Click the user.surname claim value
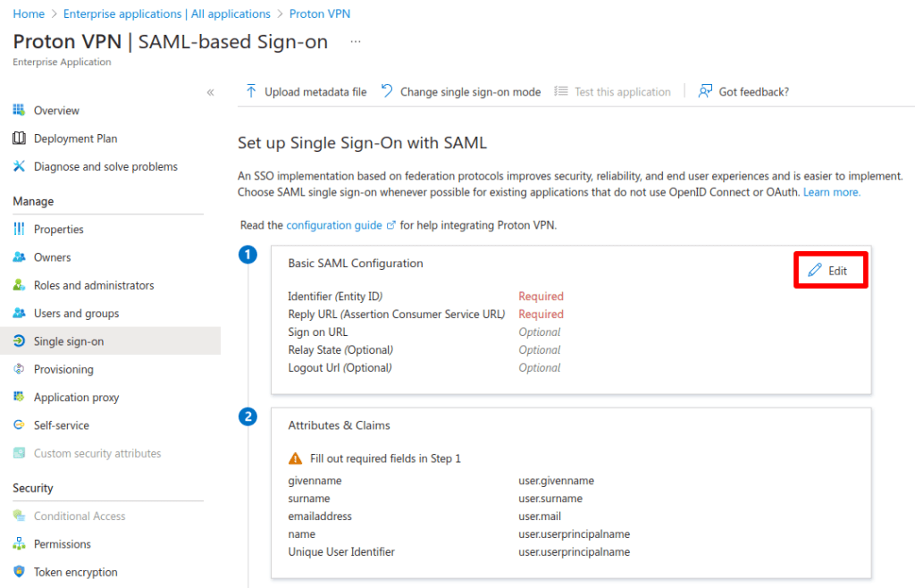This screenshot has height=588, width=915. (550, 498)
